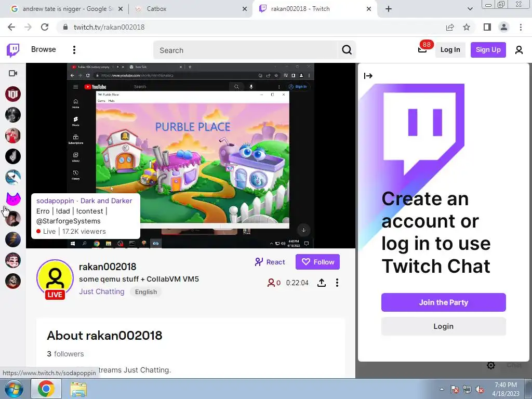Click the Browse link
532x399 pixels.
pos(44,49)
